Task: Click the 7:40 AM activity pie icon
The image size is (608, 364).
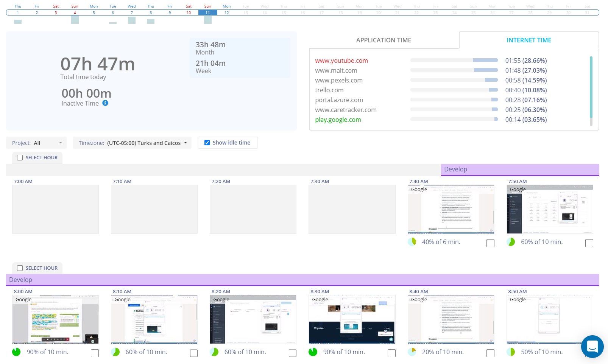Action: pos(412,242)
